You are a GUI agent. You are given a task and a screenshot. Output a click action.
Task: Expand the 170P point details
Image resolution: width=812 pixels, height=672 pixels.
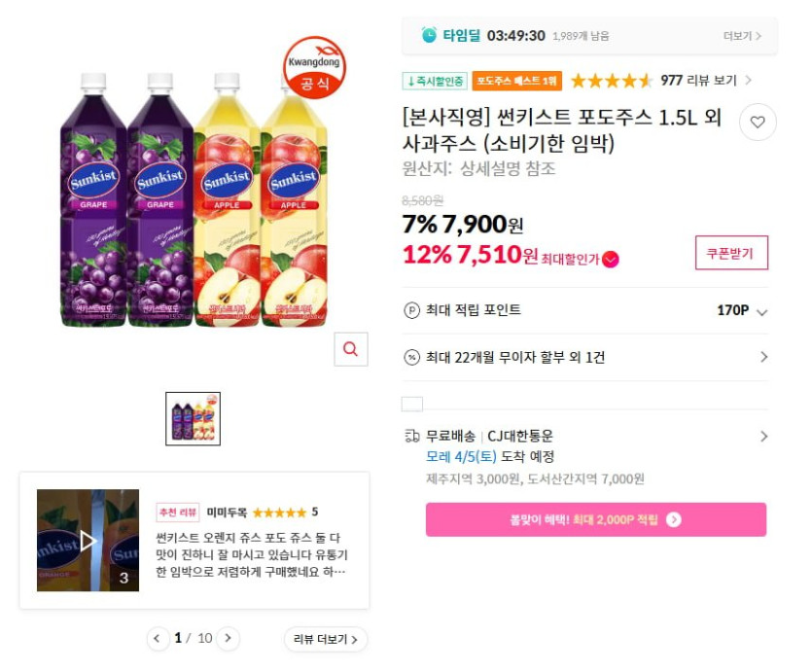click(x=761, y=311)
